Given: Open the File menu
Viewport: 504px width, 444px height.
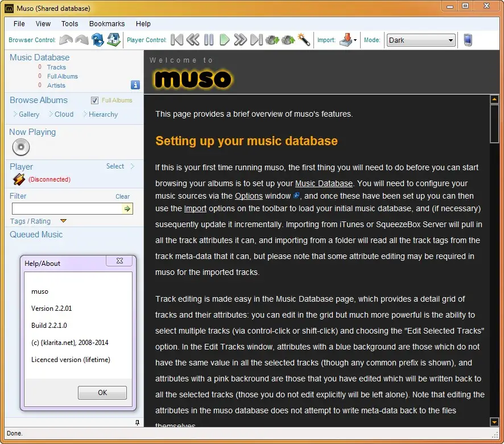Looking at the screenshot, I should click(x=19, y=24).
